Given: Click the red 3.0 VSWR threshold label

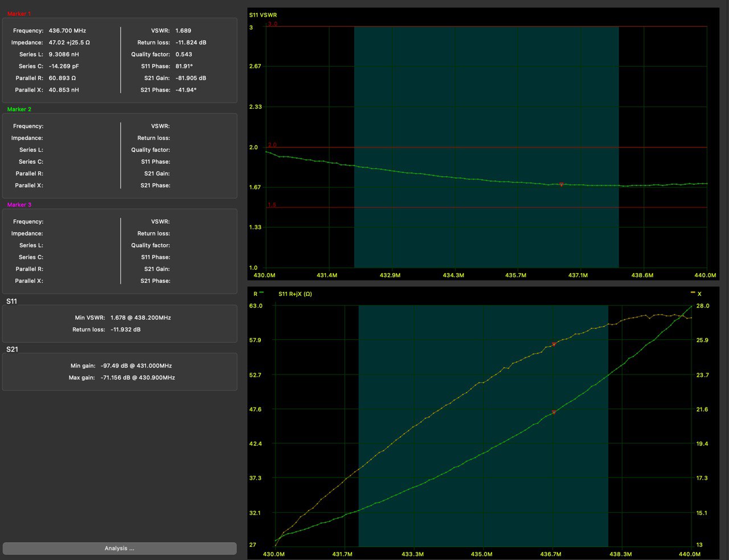Looking at the screenshot, I should coord(272,24).
